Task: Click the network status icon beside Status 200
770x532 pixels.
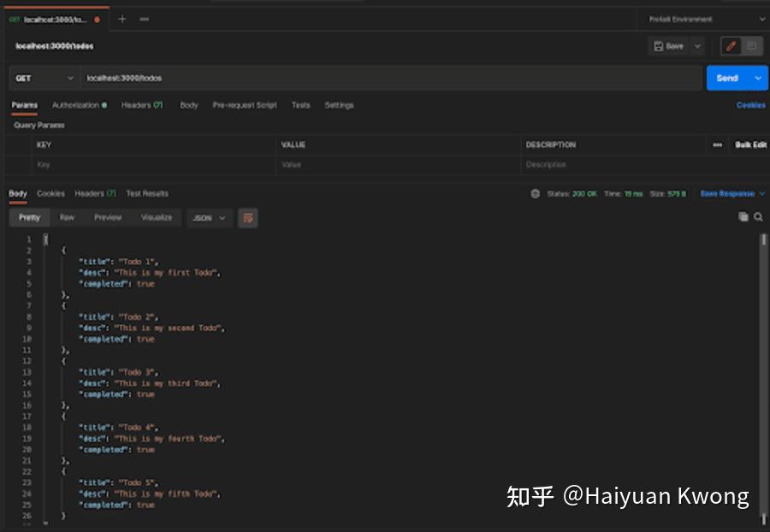Action: point(536,193)
